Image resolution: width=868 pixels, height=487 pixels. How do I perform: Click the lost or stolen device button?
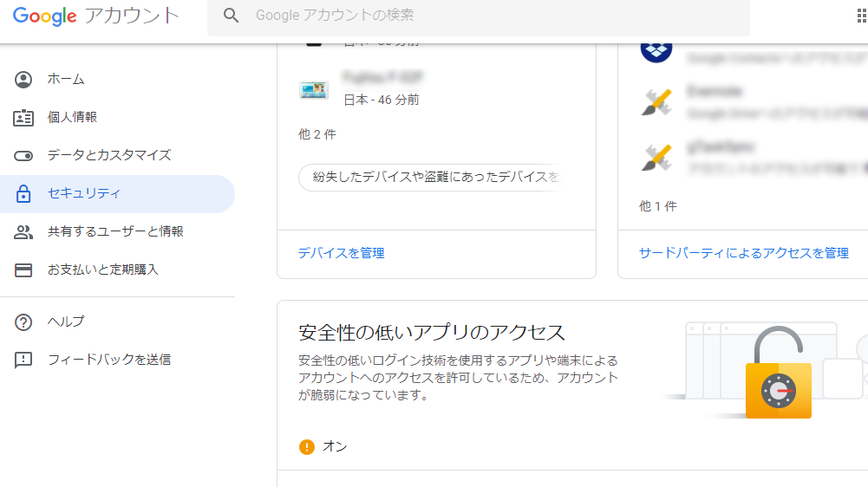tap(430, 177)
